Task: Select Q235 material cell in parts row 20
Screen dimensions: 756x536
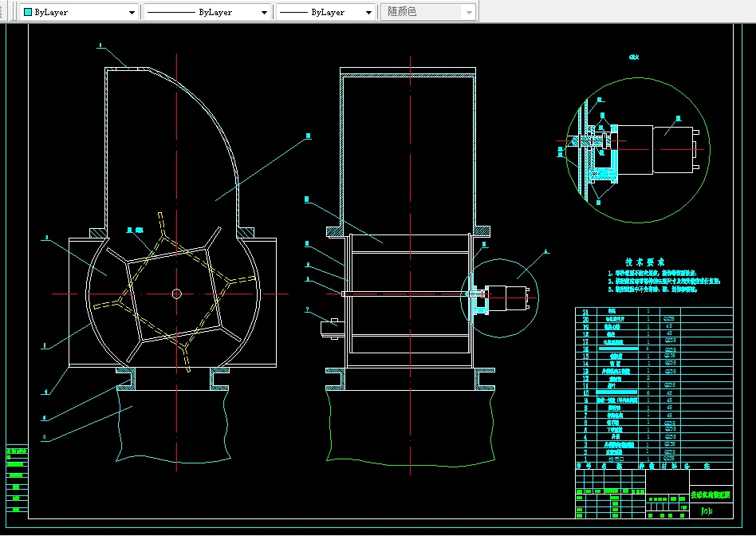Action: (x=669, y=319)
